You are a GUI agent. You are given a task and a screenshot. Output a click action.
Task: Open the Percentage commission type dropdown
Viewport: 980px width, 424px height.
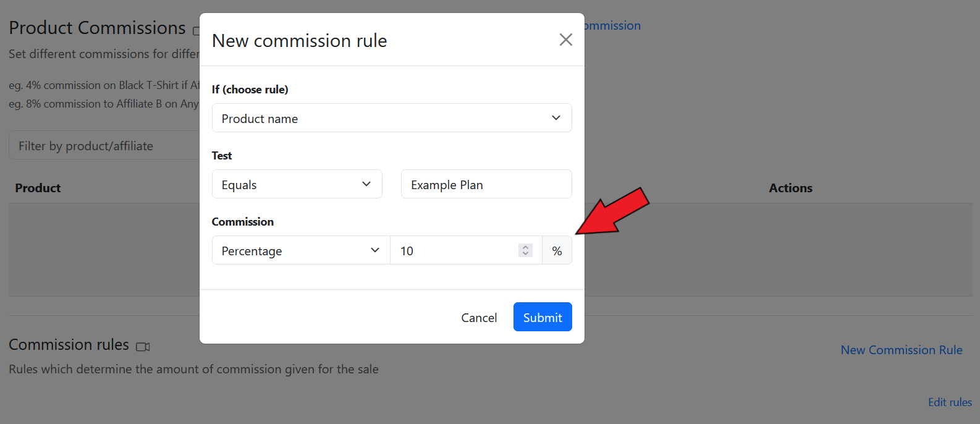(x=301, y=250)
